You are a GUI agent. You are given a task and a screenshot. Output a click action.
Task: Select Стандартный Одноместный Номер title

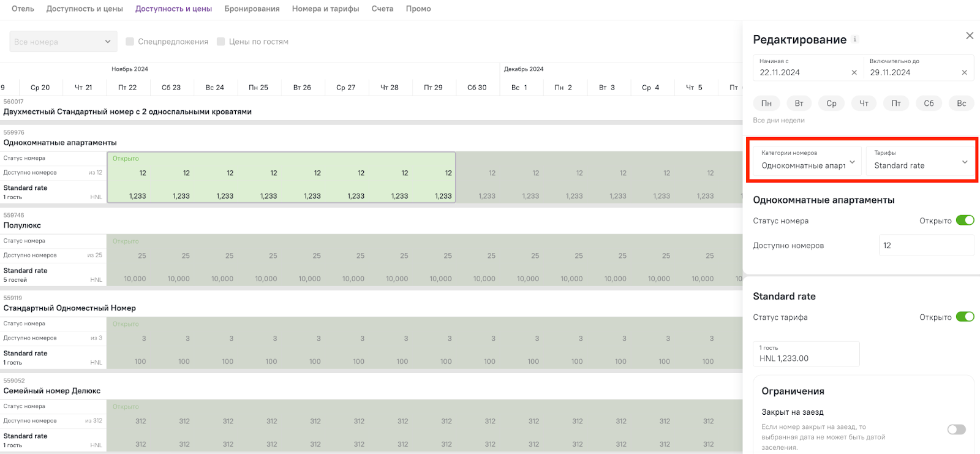coord(70,308)
